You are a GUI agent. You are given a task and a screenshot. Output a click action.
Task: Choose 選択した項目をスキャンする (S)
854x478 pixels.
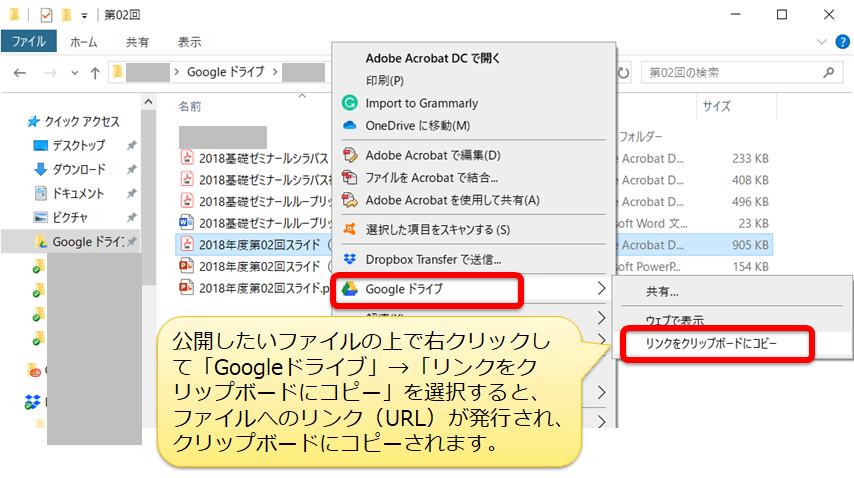[x=438, y=230]
